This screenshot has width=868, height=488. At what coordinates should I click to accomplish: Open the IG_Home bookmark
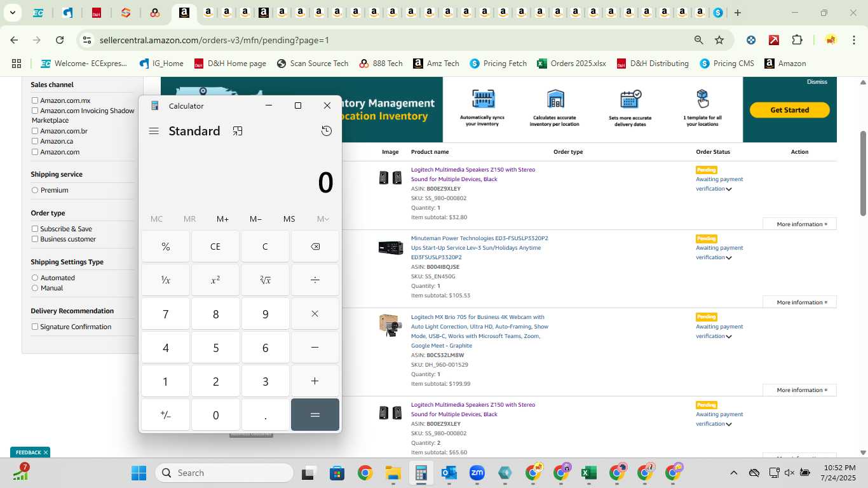point(161,64)
